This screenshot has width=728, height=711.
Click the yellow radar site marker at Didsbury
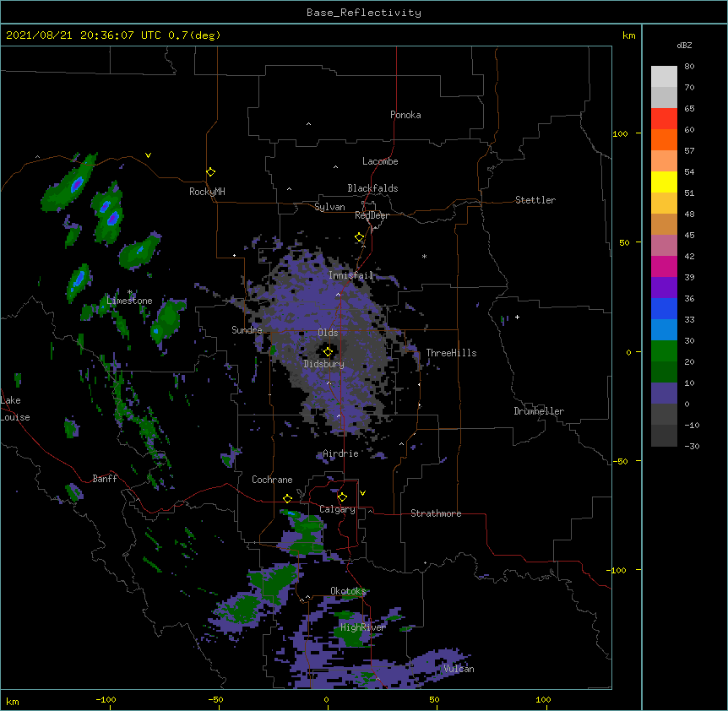click(x=328, y=352)
